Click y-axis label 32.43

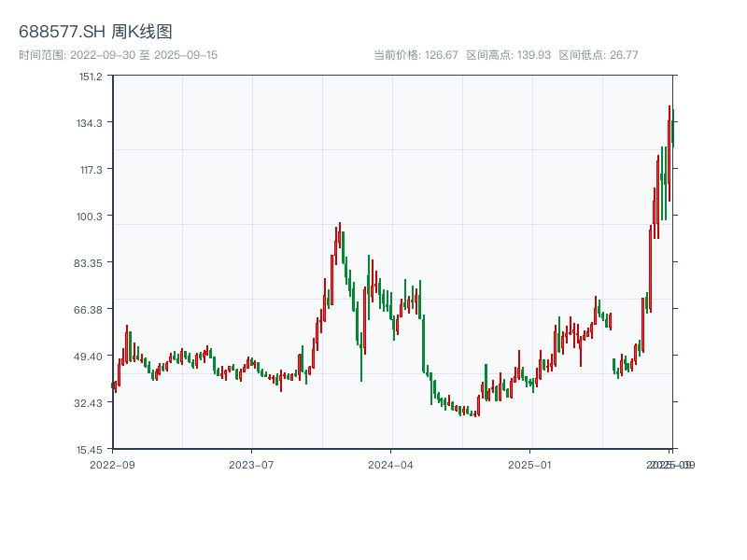88,403
